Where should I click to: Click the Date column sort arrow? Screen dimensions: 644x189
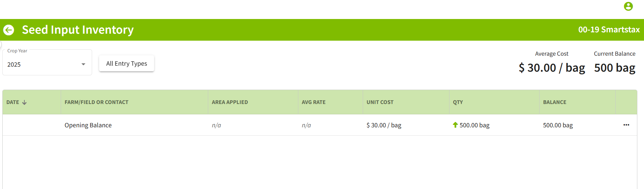tap(24, 102)
